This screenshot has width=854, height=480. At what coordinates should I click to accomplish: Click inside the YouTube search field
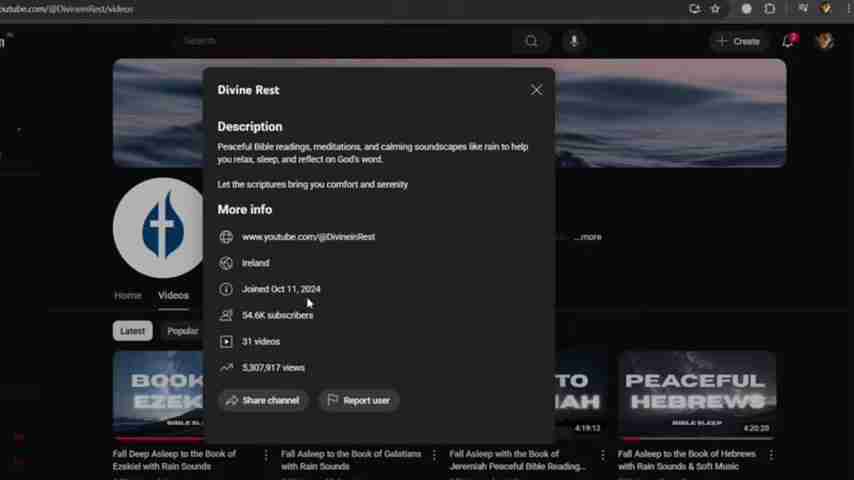click(343, 41)
